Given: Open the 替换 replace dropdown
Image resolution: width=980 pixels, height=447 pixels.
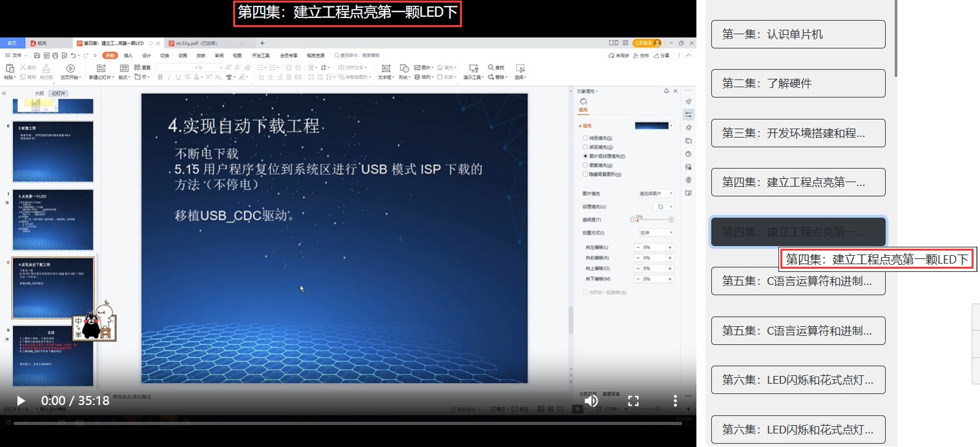Looking at the screenshot, I should (x=498, y=78).
